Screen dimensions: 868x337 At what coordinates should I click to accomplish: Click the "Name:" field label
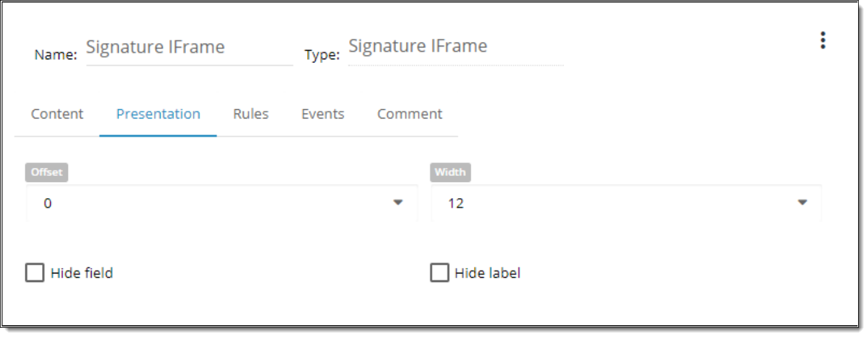[56, 55]
